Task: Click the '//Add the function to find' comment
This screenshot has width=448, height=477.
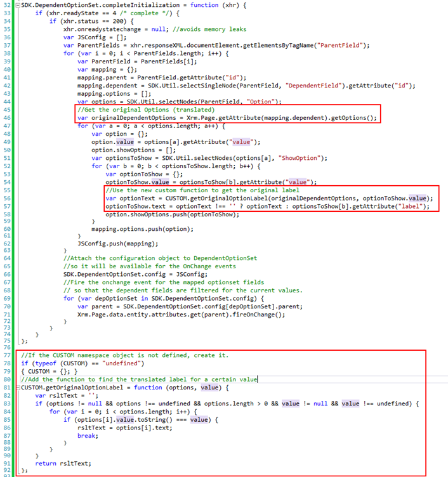Action: (x=139, y=380)
